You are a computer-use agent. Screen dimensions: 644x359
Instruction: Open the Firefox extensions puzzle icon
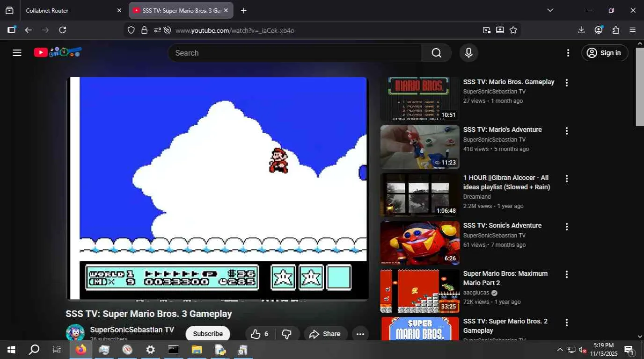click(616, 30)
